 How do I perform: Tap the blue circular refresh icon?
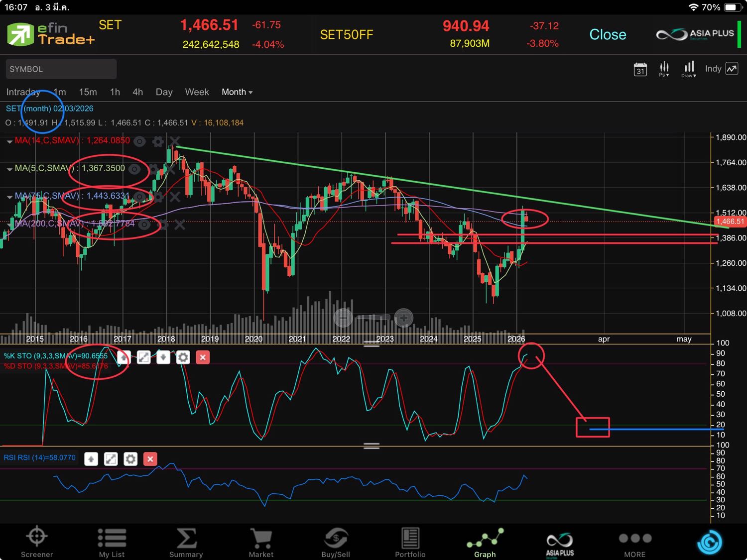coord(710,542)
